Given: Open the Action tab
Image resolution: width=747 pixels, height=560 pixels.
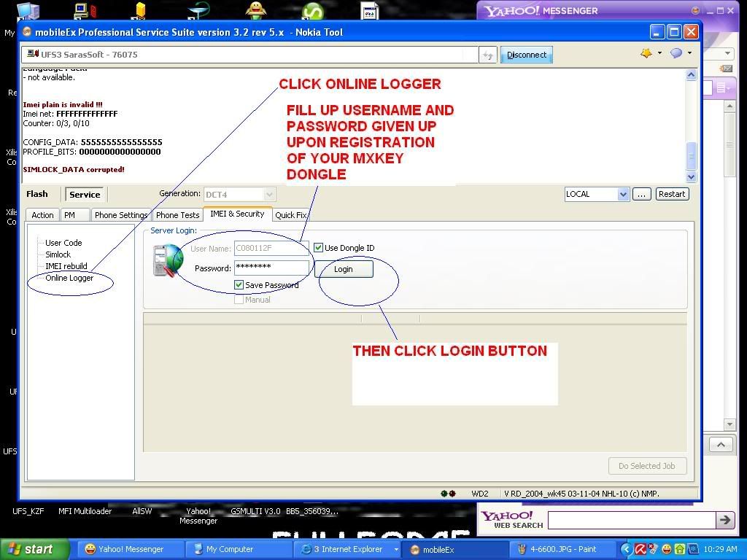Looking at the screenshot, I should 42,215.
